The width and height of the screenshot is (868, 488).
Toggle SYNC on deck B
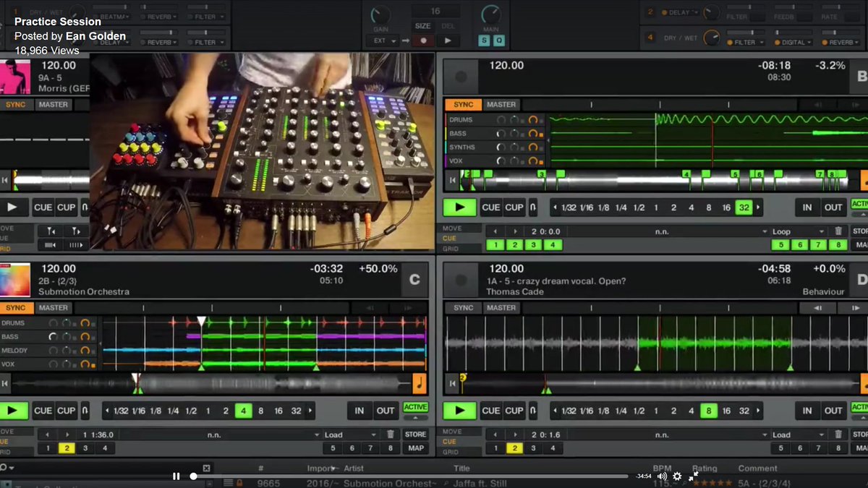click(x=463, y=105)
